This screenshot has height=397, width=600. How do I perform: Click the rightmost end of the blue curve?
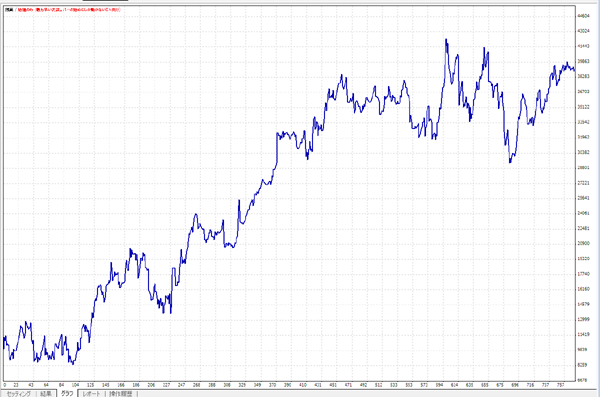(574, 70)
